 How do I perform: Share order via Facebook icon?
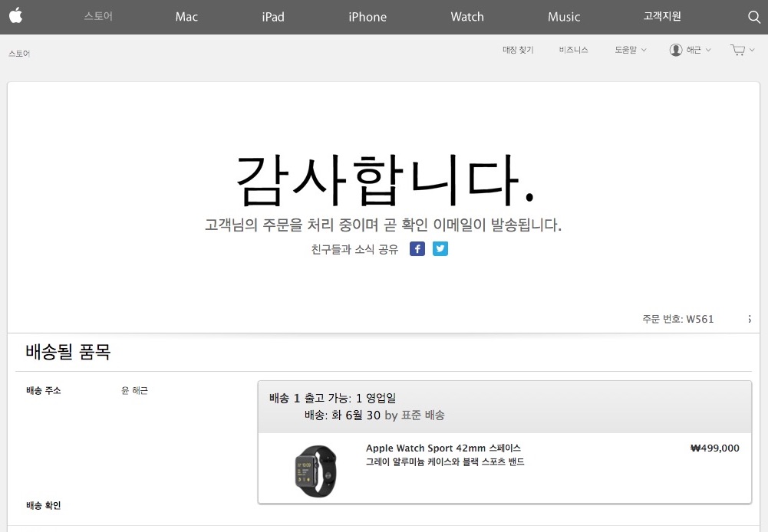tap(417, 249)
